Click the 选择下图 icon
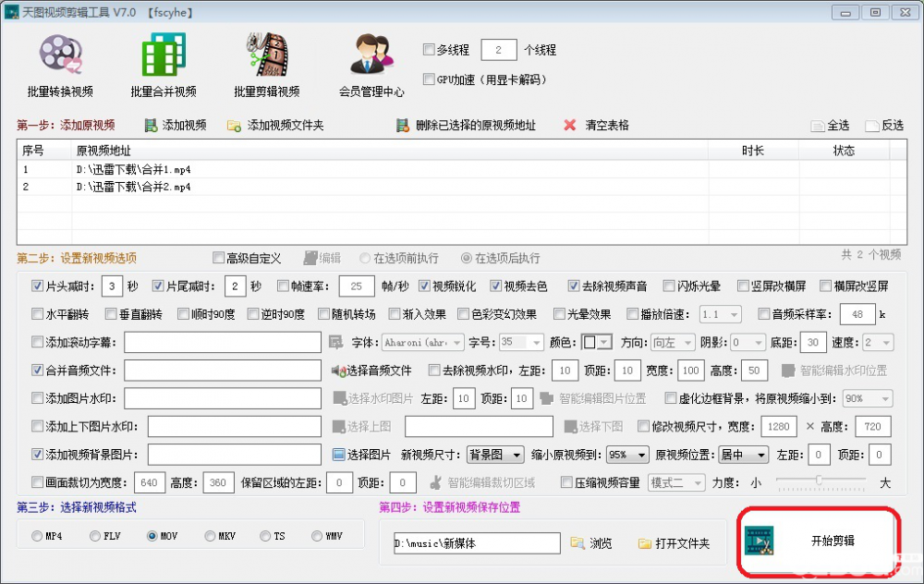Screen dimensions: 924x584 (570, 427)
